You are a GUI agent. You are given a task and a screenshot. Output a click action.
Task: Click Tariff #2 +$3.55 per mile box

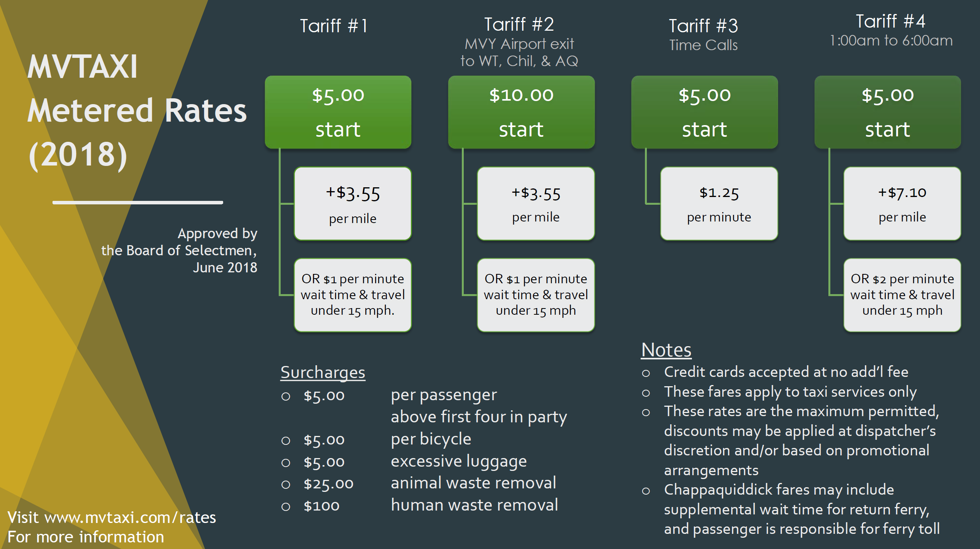[x=536, y=204]
